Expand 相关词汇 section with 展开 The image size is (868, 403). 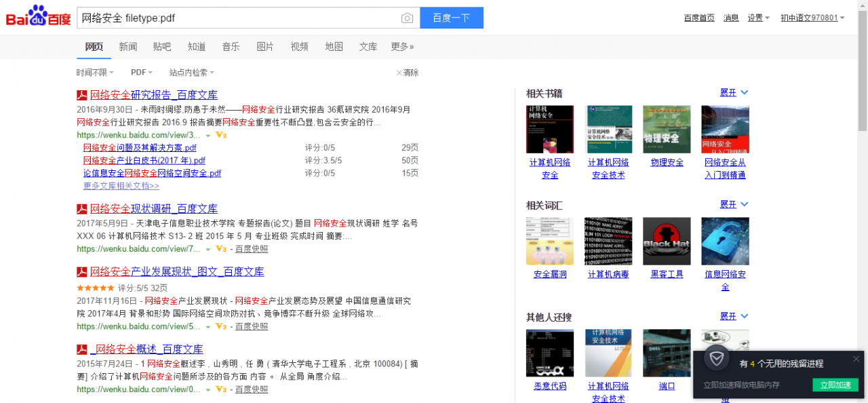734,205
